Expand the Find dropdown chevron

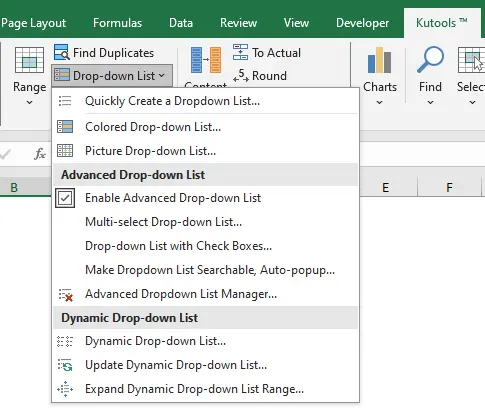[430, 102]
